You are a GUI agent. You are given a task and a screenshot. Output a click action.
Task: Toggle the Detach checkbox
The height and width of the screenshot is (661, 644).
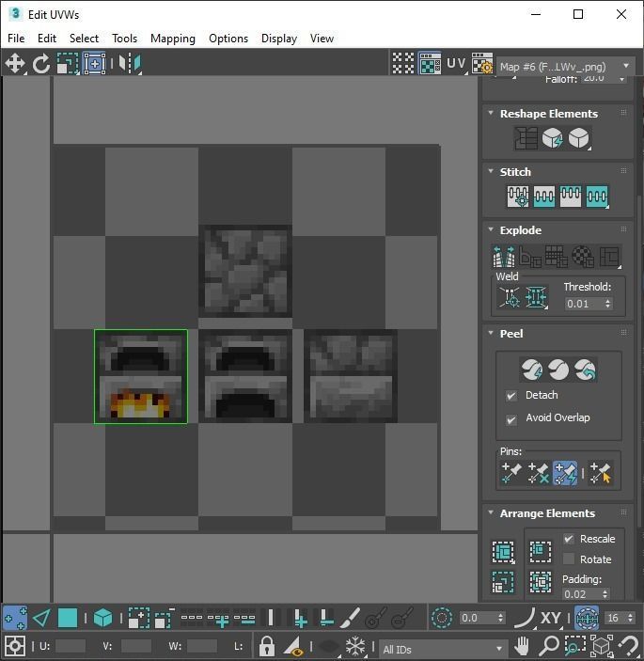click(x=511, y=396)
